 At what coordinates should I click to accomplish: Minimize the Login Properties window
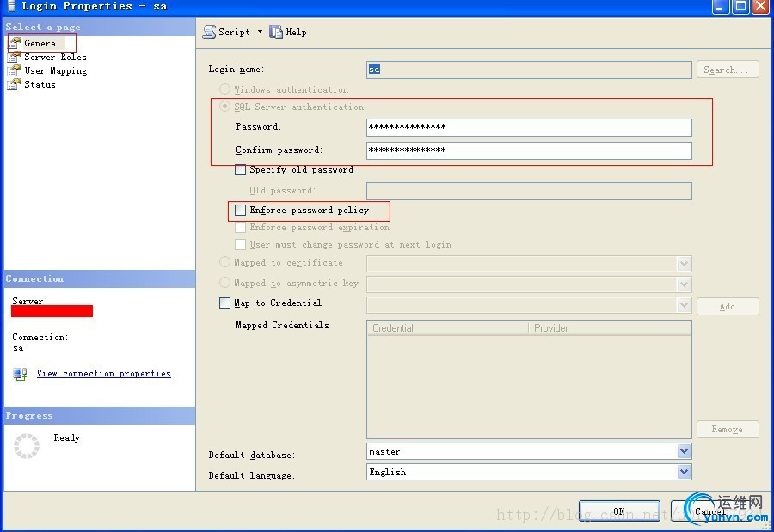(721, 6)
